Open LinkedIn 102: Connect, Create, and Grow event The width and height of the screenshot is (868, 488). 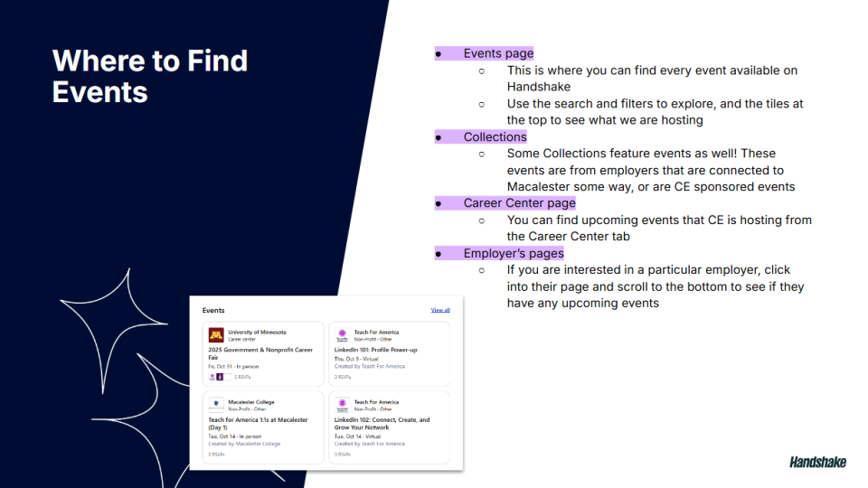coord(382,423)
